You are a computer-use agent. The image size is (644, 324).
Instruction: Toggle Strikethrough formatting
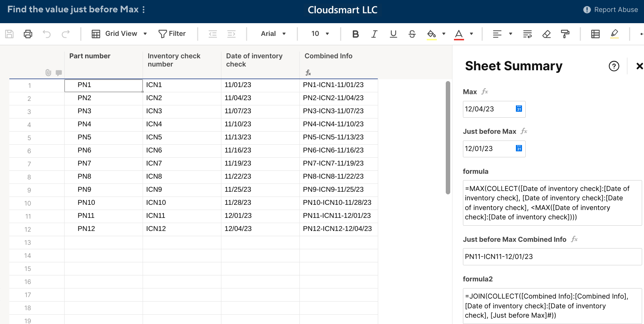[412, 34]
